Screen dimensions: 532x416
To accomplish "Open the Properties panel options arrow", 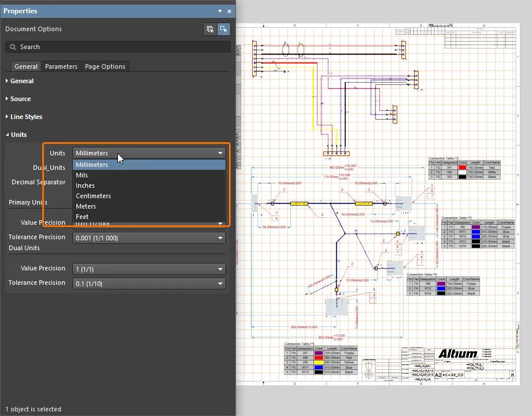I will click(x=220, y=11).
